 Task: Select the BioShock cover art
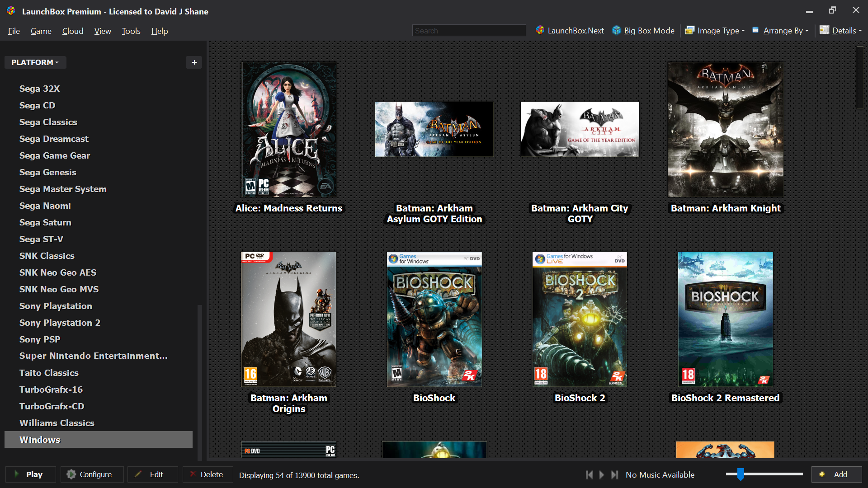point(434,319)
